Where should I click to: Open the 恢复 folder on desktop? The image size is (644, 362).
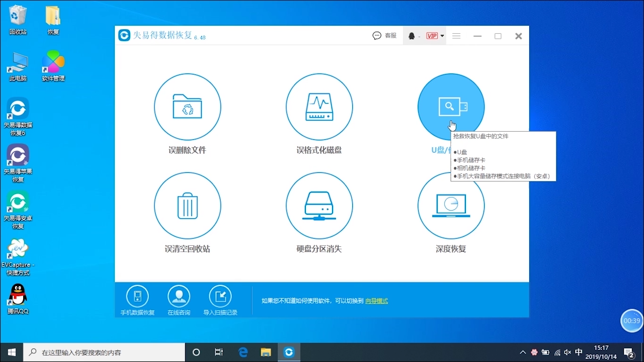53,20
